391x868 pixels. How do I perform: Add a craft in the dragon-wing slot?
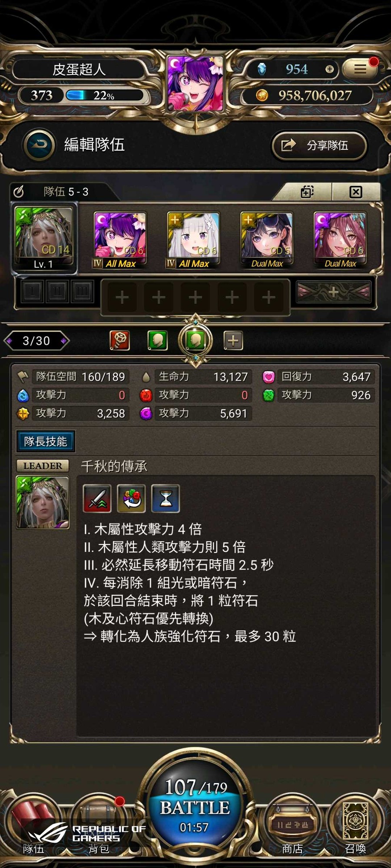334,292
